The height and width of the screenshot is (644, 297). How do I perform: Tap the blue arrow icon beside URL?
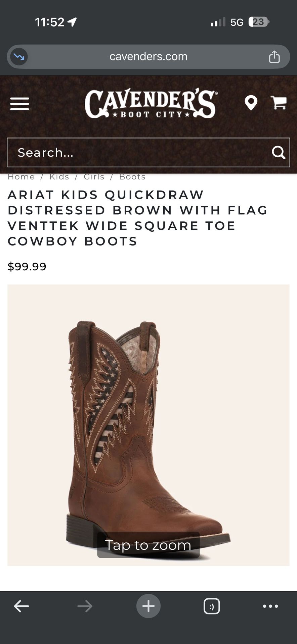19,57
